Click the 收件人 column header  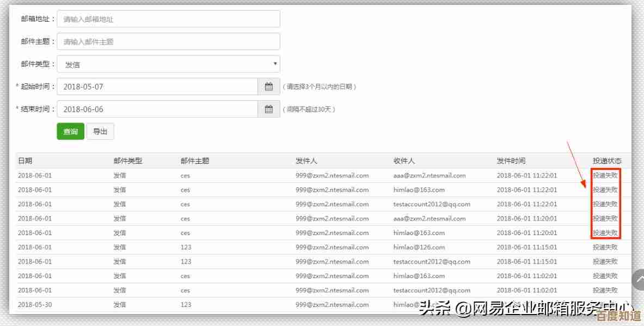404,161
